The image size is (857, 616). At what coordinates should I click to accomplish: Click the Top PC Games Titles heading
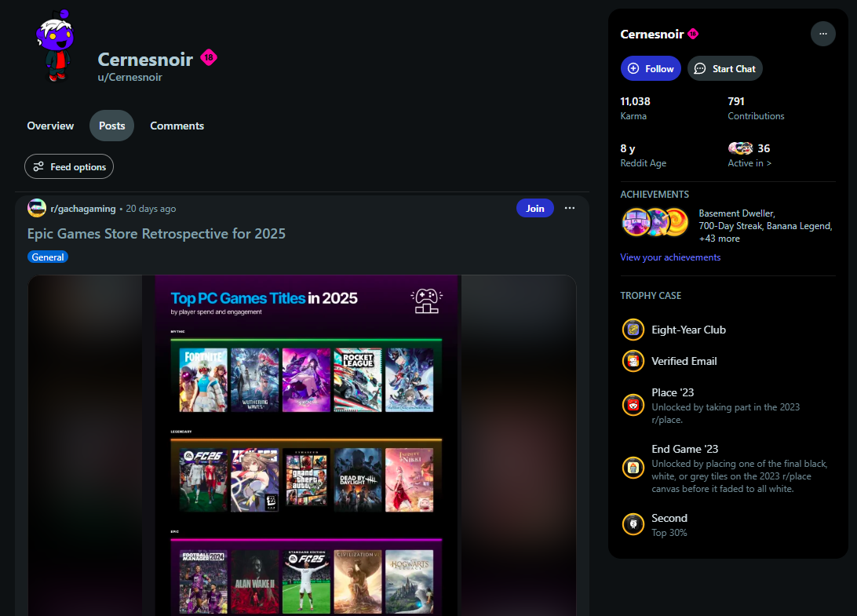[264, 298]
